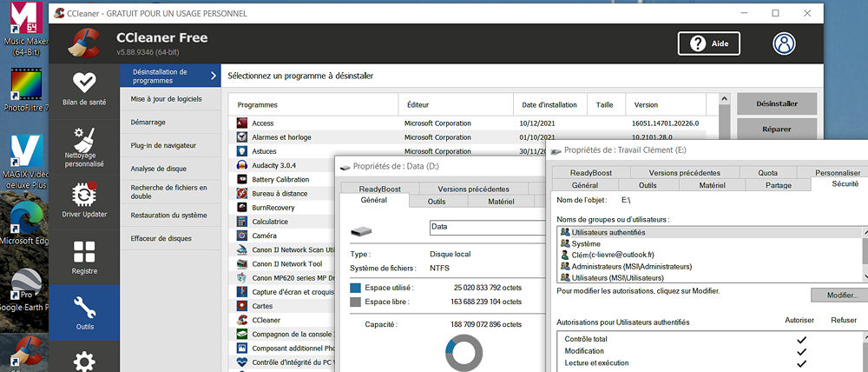The width and height of the screenshot is (868, 372).
Task: Sort by Date d'installation column
Action: (550, 105)
